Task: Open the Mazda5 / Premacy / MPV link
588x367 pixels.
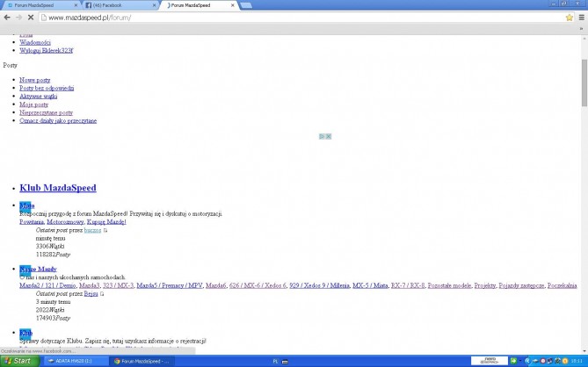Action: [170, 285]
